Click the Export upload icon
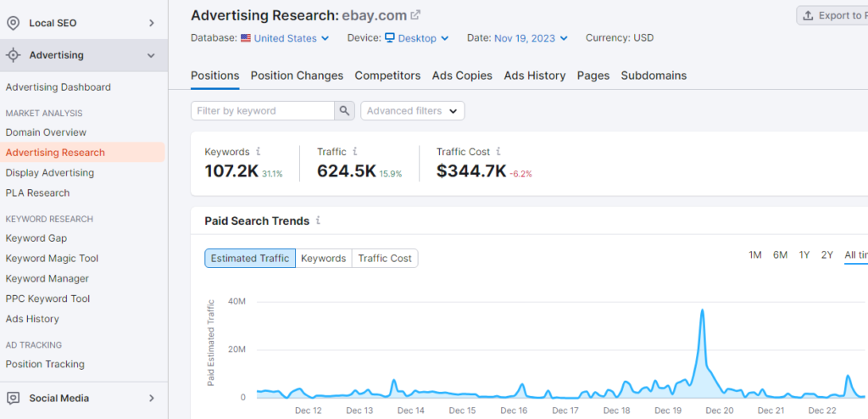Image resolution: width=868 pixels, height=419 pixels. pyautogui.click(x=808, y=15)
